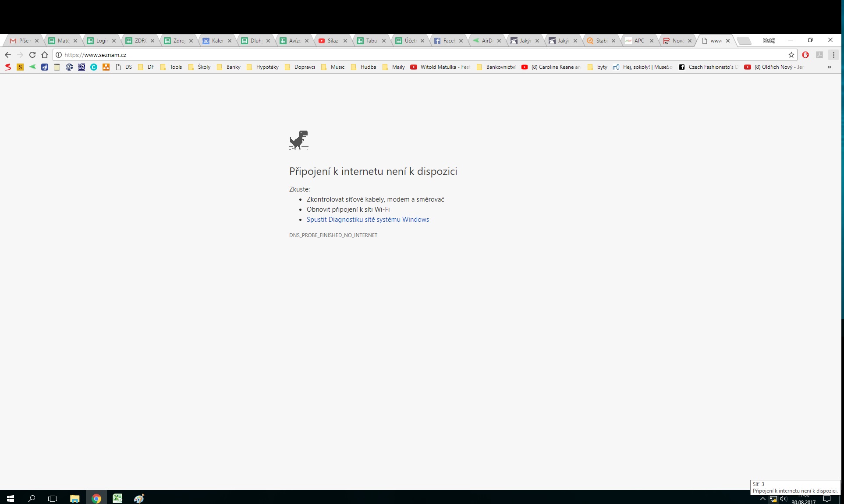This screenshot has width=844, height=504.
Task: Click the Spustit Diagnostiku sítě systému Windows link
Action: pos(368,220)
